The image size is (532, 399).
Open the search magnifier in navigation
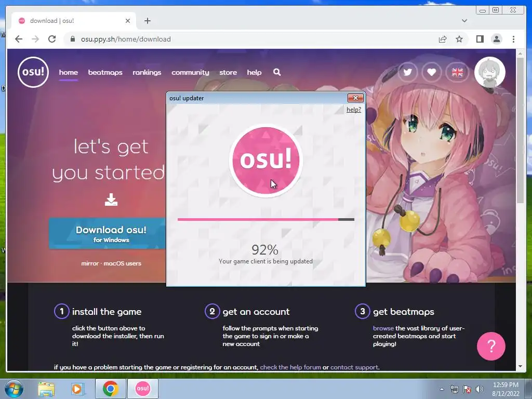coord(277,72)
